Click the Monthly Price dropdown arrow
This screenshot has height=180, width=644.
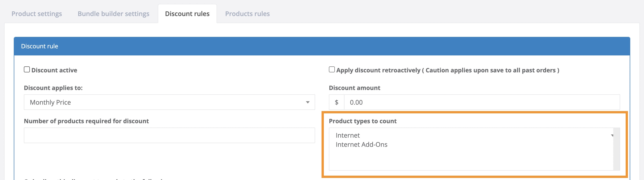point(308,102)
